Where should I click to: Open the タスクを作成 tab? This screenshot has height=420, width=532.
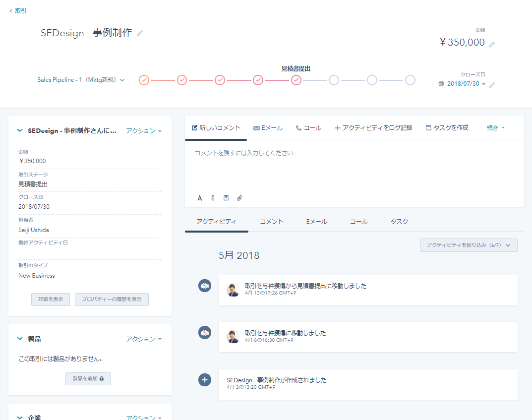(447, 128)
